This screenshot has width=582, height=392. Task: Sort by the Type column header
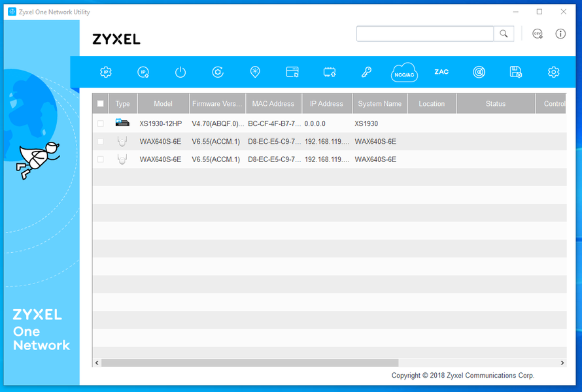click(x=122, y=104)
